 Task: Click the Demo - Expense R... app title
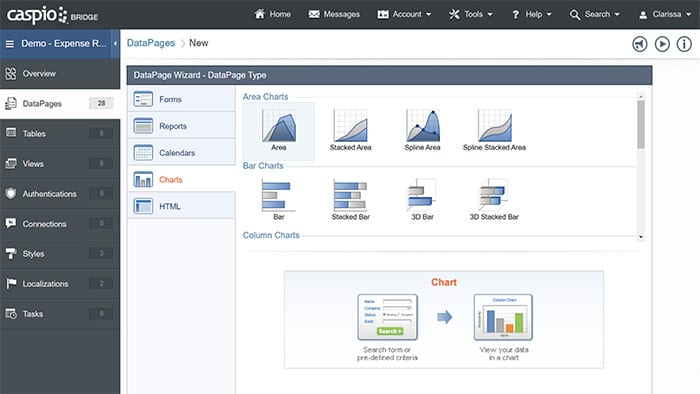(64, 44)
